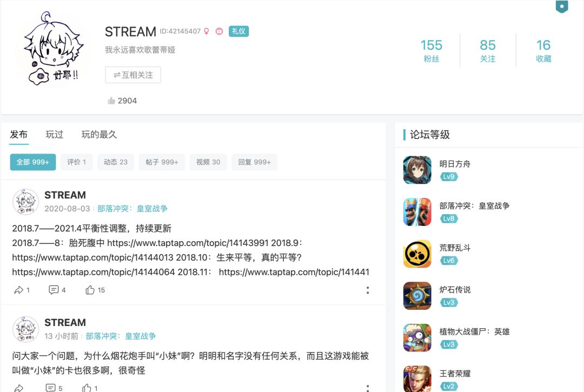Open STREAM author name on 13 小时前 post
The image size is (584, 392).
click(65, 322)
